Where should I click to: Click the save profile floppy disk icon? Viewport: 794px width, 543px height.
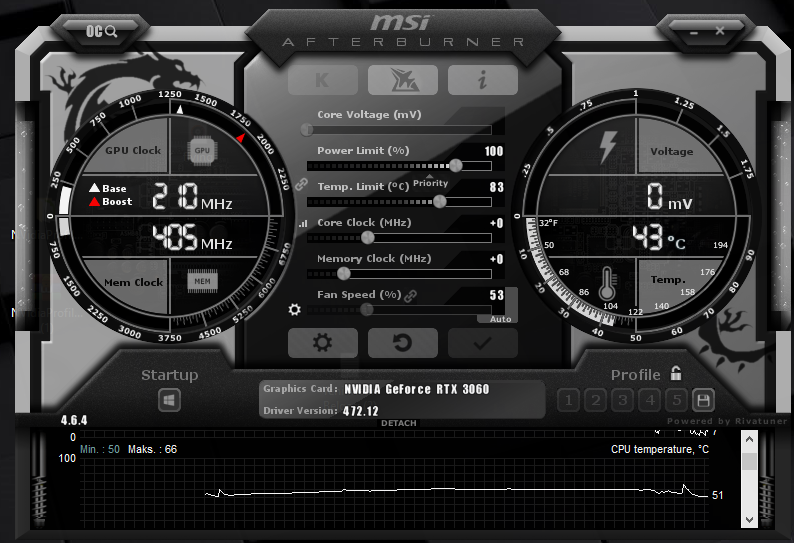[703, 401]
